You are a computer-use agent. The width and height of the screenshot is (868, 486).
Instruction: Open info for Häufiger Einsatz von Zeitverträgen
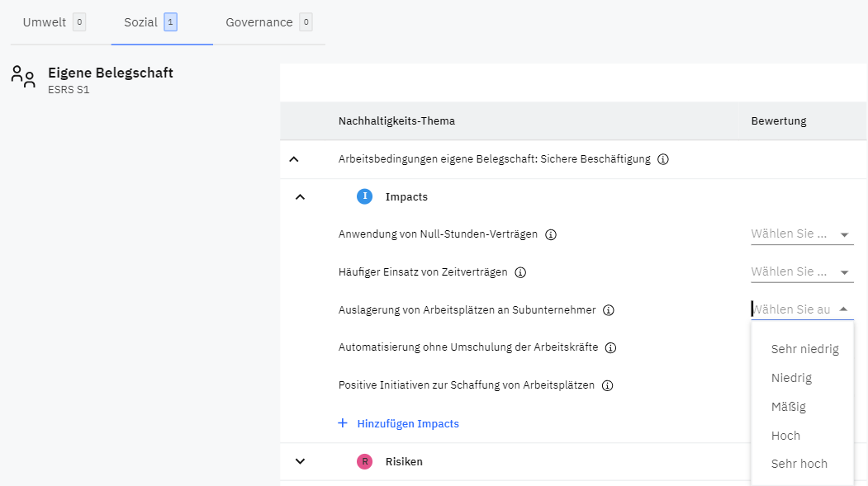(x=520, y=272)
